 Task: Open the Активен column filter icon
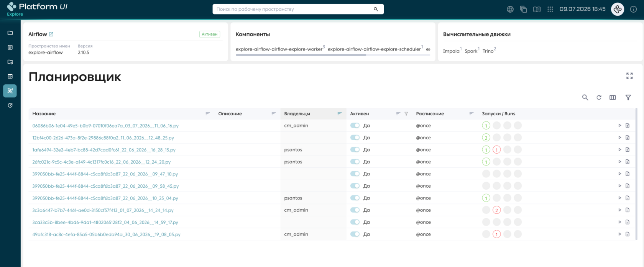click(406, 114)
